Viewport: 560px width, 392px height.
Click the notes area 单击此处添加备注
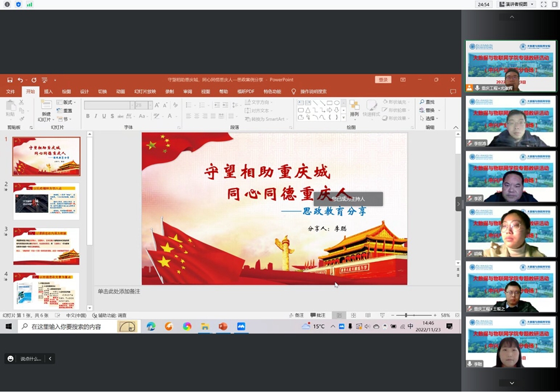119,291
